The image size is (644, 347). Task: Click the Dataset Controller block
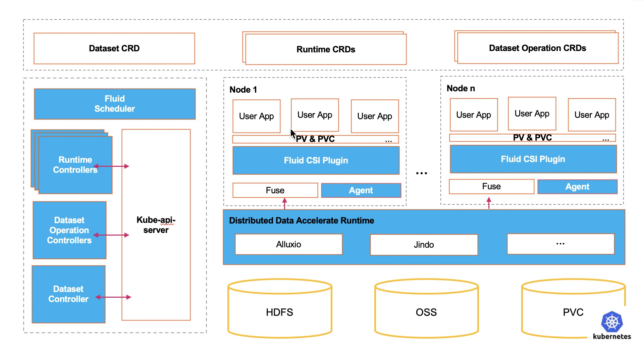68,294
